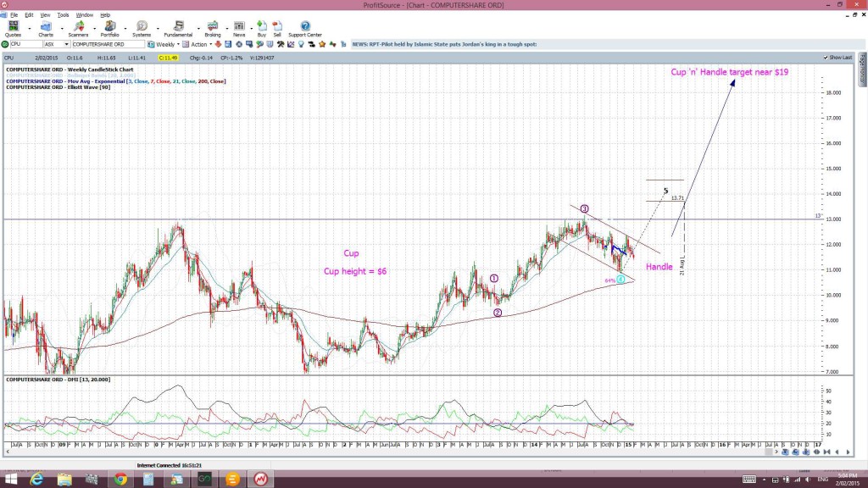Click the CPU symbol input field
This screenshot has width=868, height=488.
coord(25,44)
